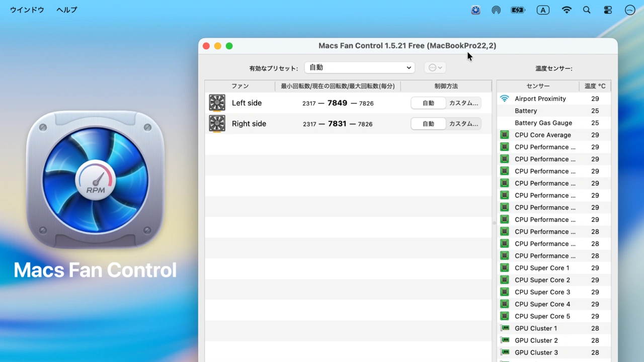The image size is (644, 362).
Task: Open Spotlight search magnifier icon
Action: tap(587, 10)
